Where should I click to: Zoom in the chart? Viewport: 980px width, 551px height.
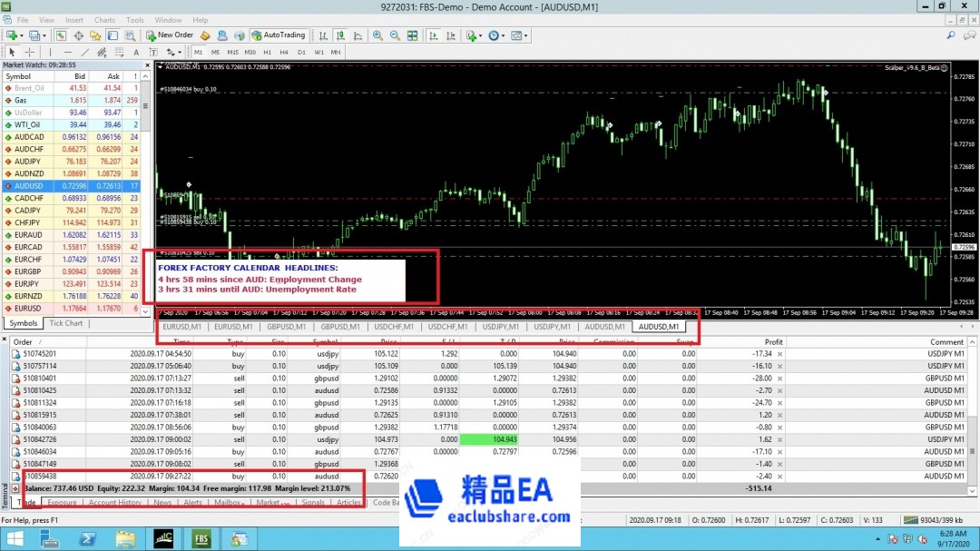click(378, 35)
